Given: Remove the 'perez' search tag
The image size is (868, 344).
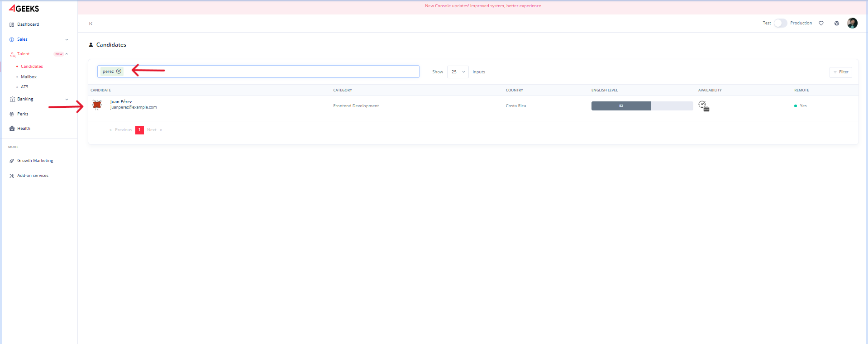Looking at the screenshot, I should point(119,72).
